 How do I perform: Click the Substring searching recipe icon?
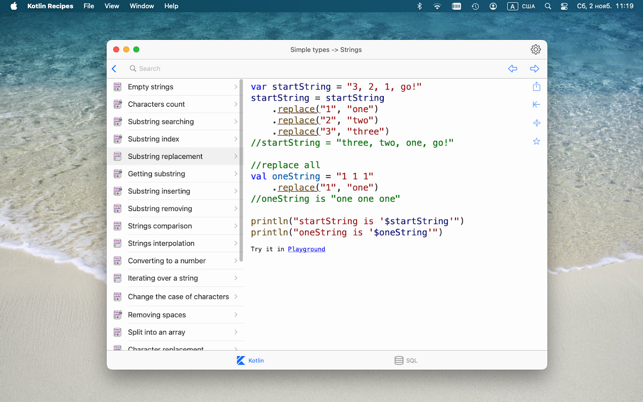pos(118,121)
